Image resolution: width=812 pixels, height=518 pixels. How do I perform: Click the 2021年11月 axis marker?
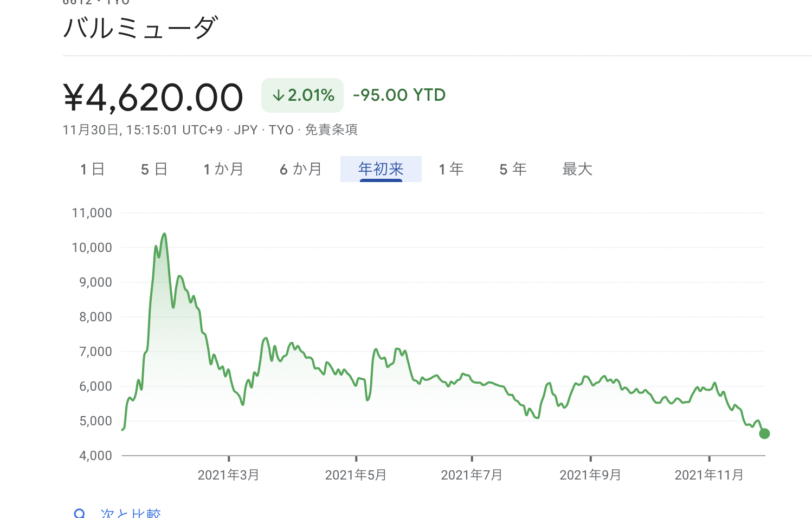pos(709,475)
